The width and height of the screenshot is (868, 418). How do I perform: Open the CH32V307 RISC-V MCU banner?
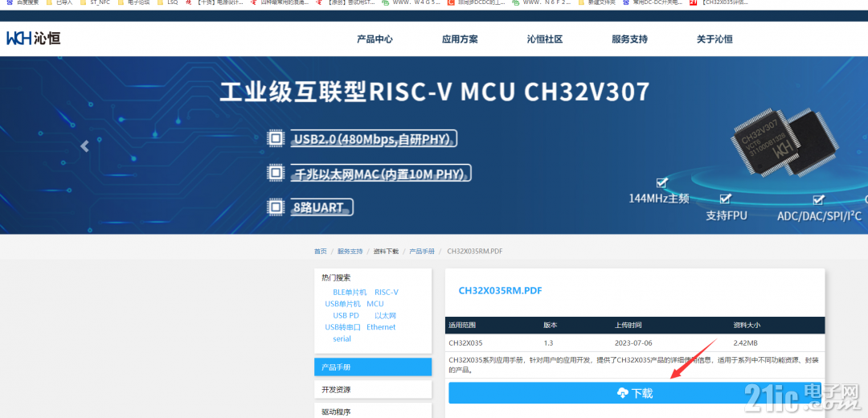click(434, 145)
